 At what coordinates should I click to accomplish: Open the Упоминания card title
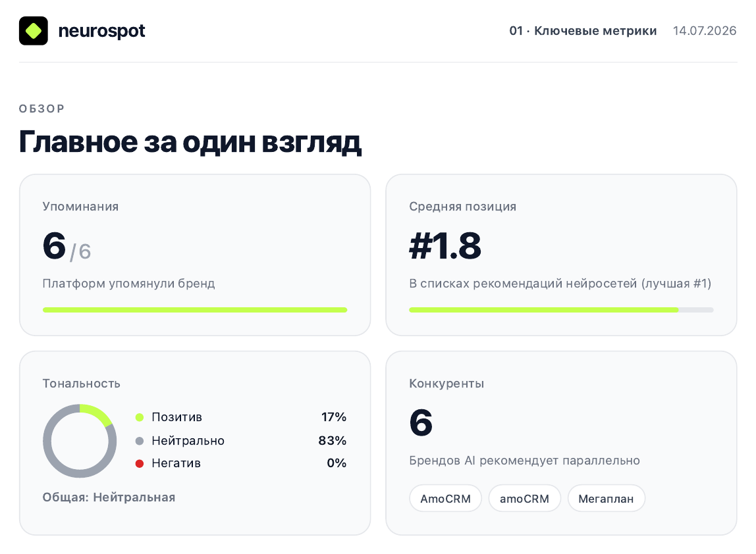pos(80,206)
